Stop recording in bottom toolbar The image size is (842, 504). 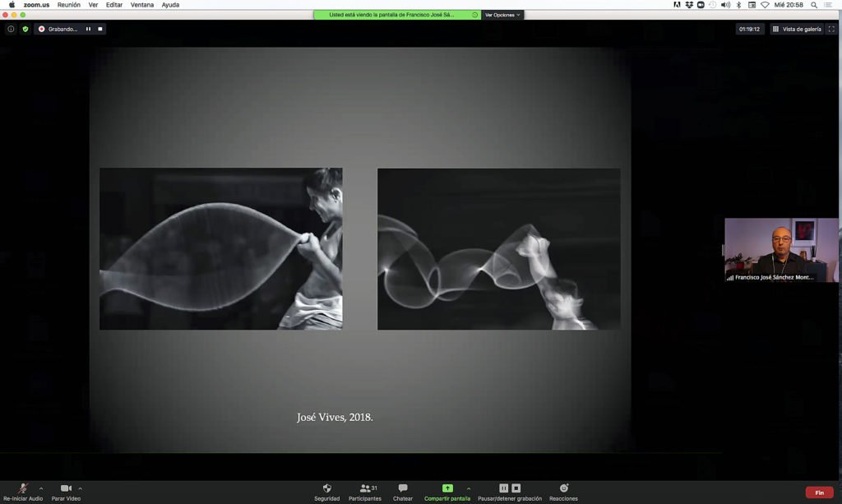(x=516, y=488)
